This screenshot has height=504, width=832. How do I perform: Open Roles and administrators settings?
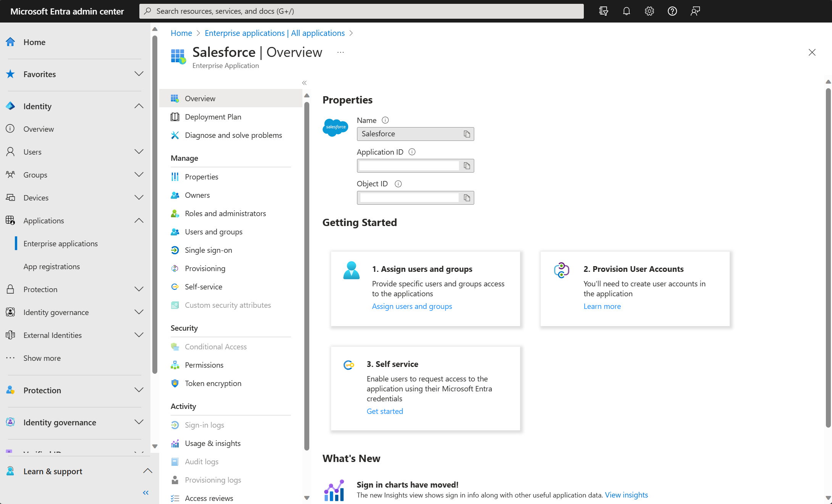225,213
